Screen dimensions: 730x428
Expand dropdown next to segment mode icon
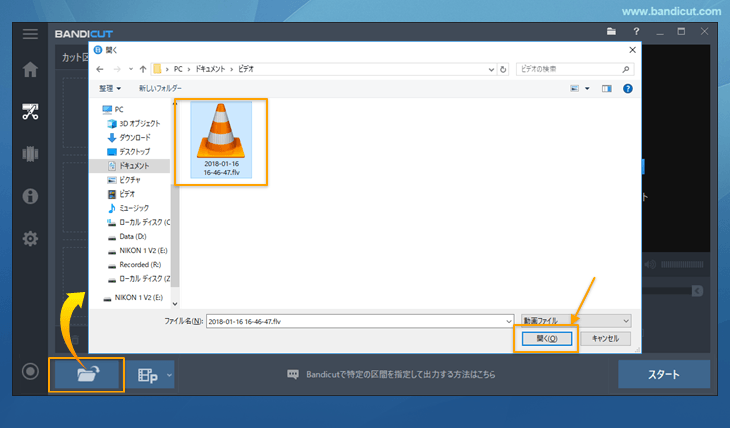169,375
